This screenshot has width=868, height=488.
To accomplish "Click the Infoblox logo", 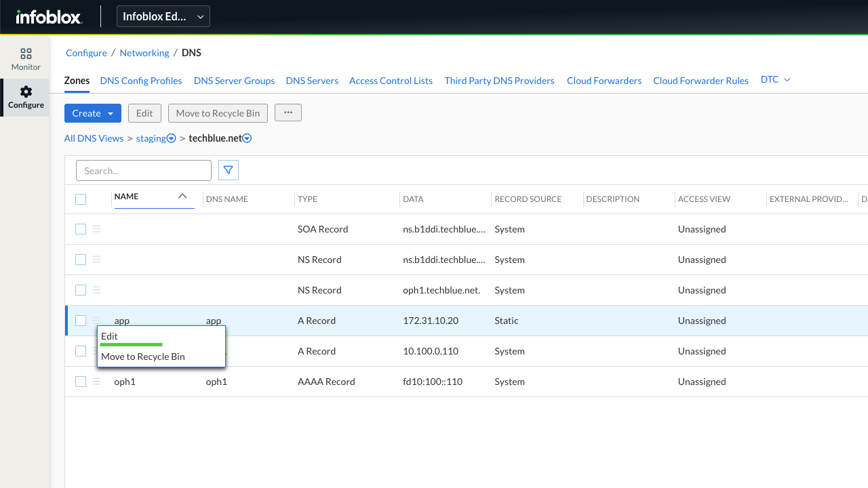I will [x=49, y=17].
